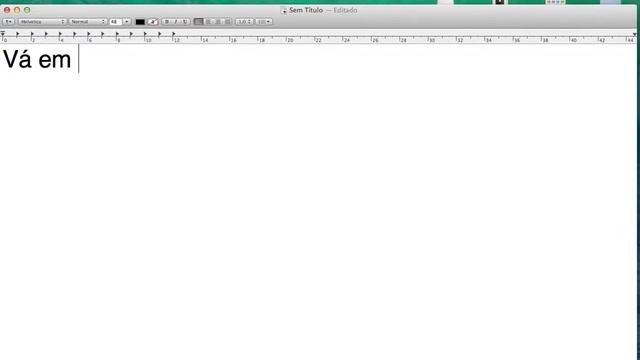Justify the text alignment
Screen dimensions: 640x360
228,22
